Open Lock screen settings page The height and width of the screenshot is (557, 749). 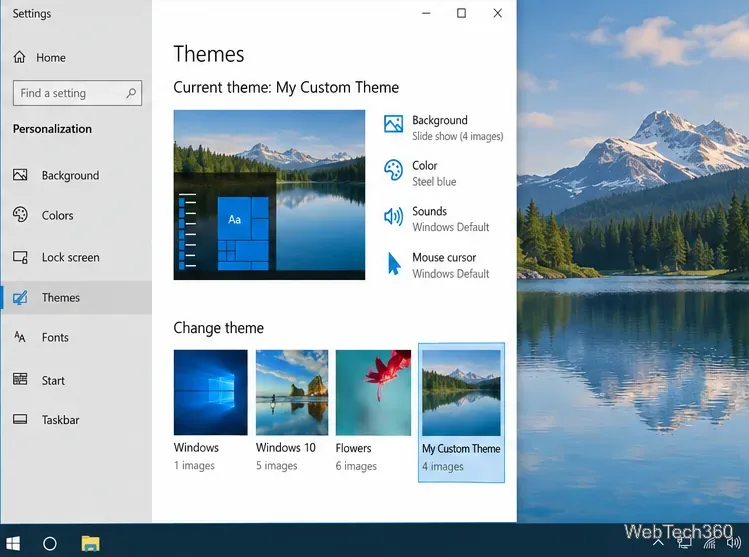tap(76, 257)
